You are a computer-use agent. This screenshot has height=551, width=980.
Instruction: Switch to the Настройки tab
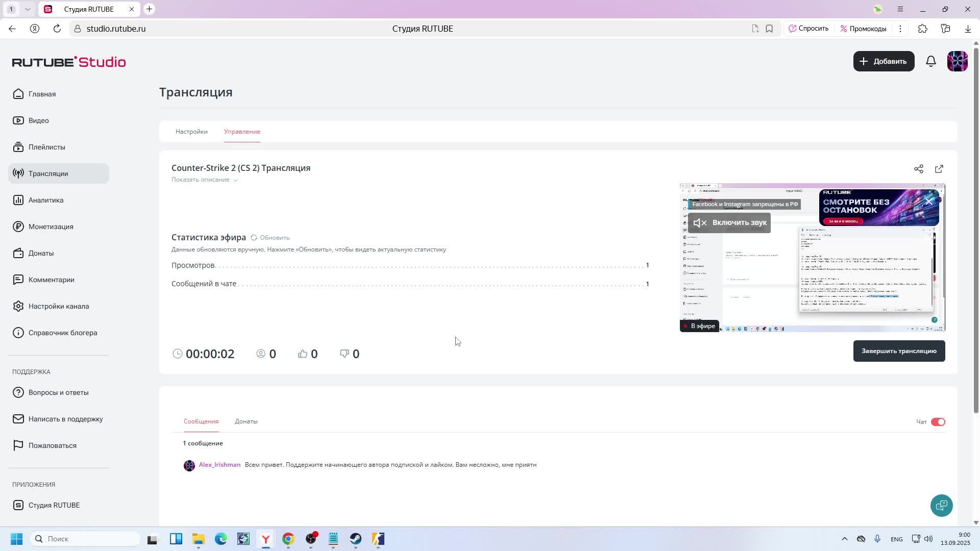click(191, 132)
